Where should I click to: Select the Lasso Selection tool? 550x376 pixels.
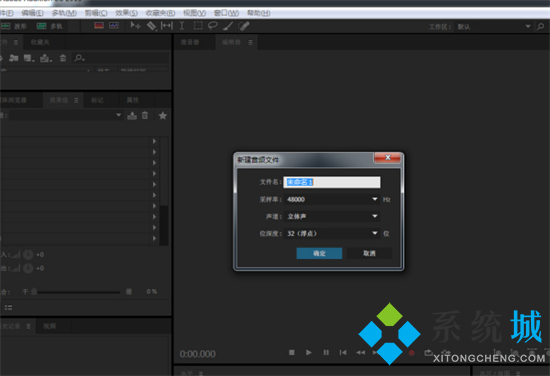[213, 26]
